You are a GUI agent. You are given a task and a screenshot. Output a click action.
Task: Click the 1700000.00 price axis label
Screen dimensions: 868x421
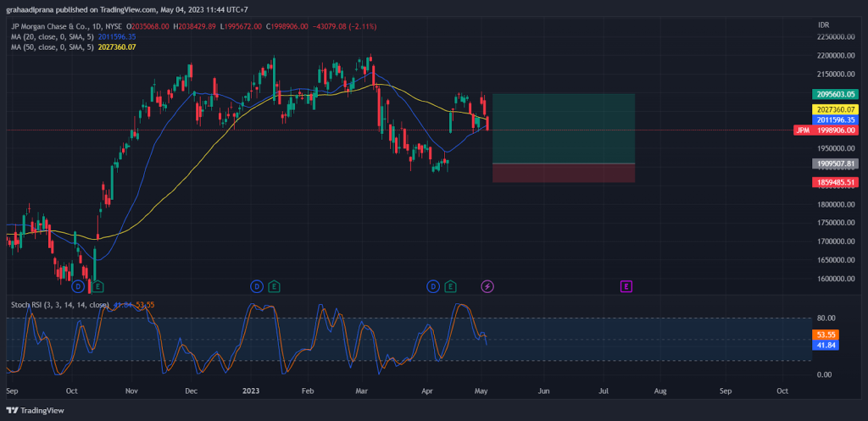[x=836, y=241]
